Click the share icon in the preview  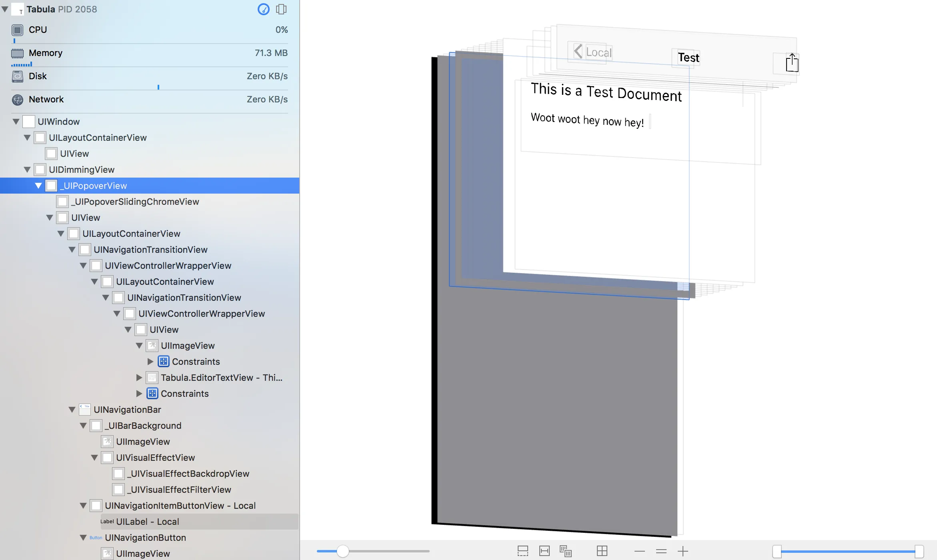tap(792, 63)
